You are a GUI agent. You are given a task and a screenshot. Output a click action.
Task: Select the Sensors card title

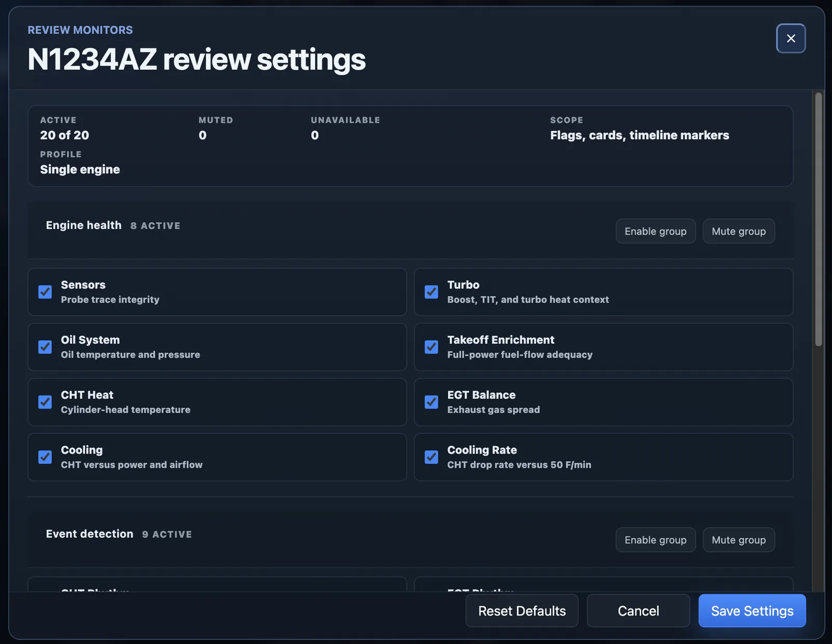pos(83,285)
